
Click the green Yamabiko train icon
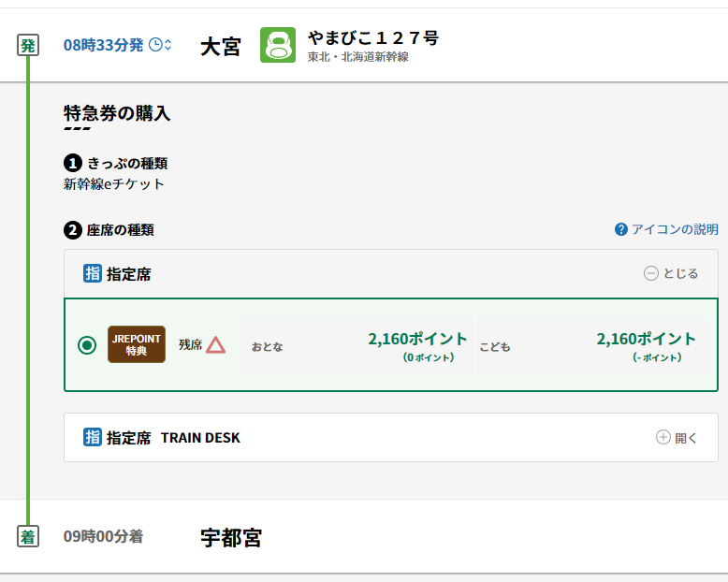pyautogui.click(x=277, y=46)
